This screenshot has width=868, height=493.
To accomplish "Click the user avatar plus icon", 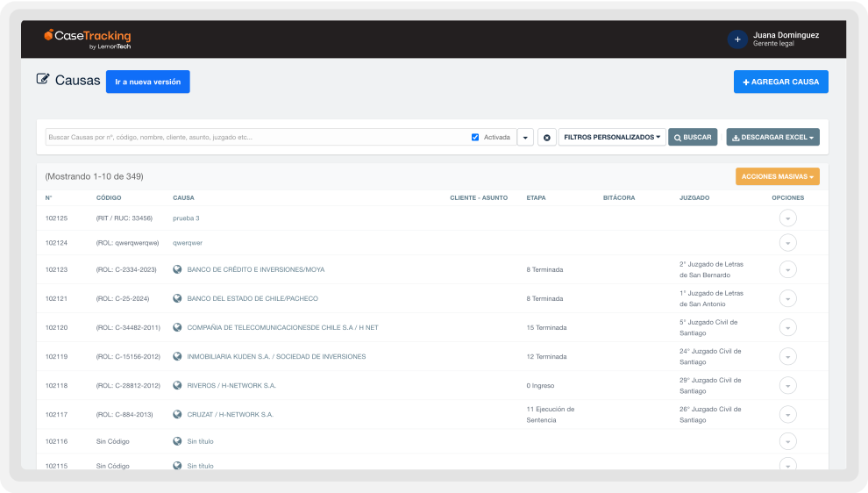I will 737,39.
